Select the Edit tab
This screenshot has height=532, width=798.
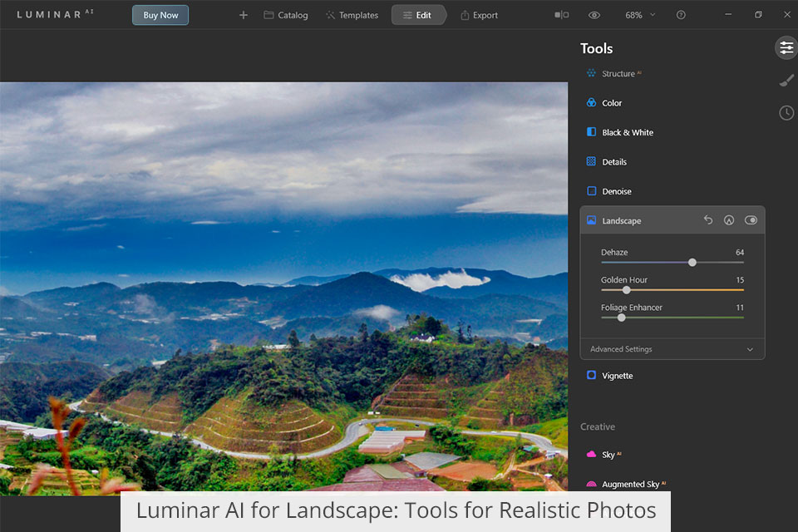click(x=418, y=15)
